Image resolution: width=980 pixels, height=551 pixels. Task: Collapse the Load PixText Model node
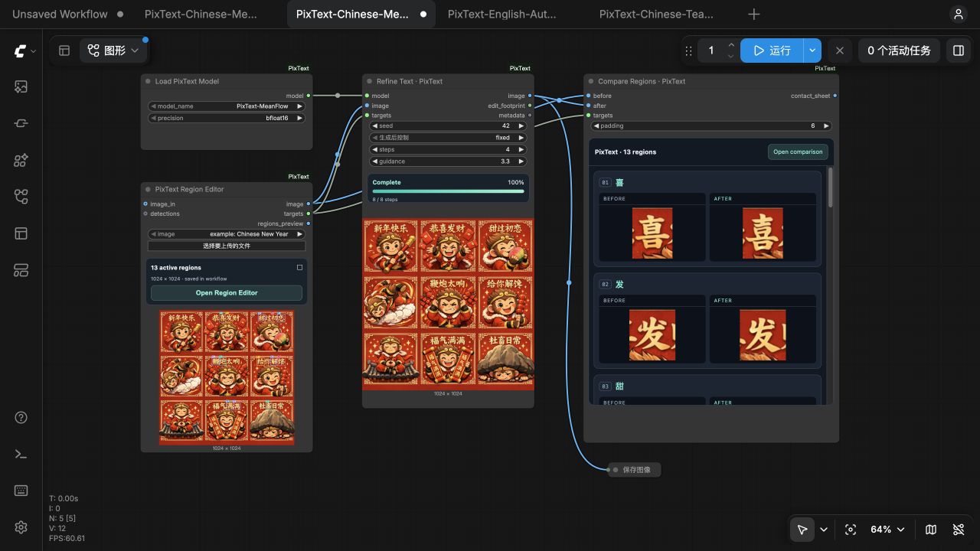click(147, 81)
